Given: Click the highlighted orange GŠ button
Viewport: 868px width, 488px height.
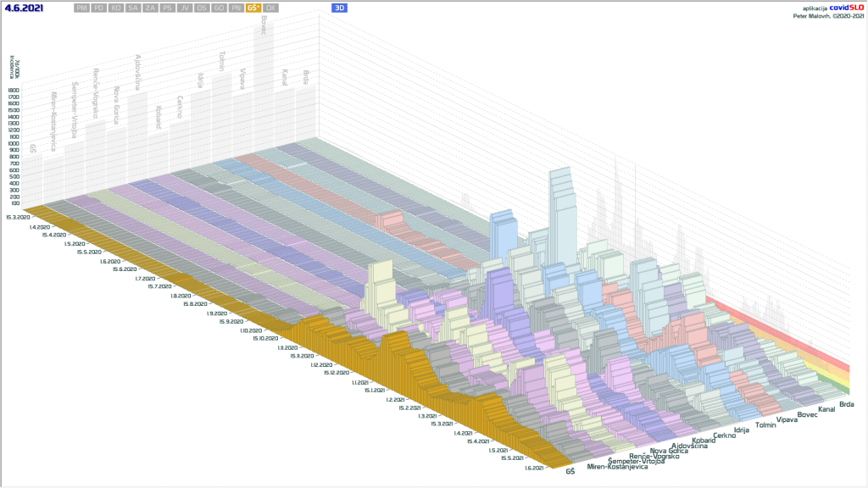Looking at the screenshot, I should (x=253, y=8).
